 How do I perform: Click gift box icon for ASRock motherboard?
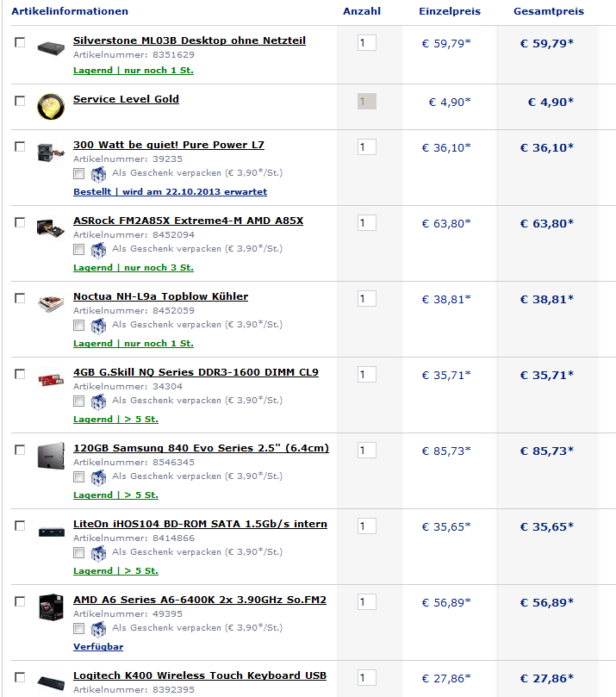pyautogui.click(x=98, y=250)
